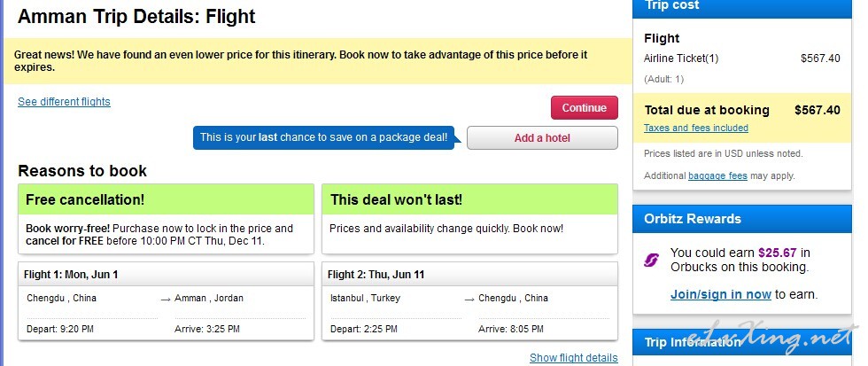Image resolution: width=868 pixels, height=366 pixels.
Task: Click the Flight 1 arrow icon
Action: (165, 299)
